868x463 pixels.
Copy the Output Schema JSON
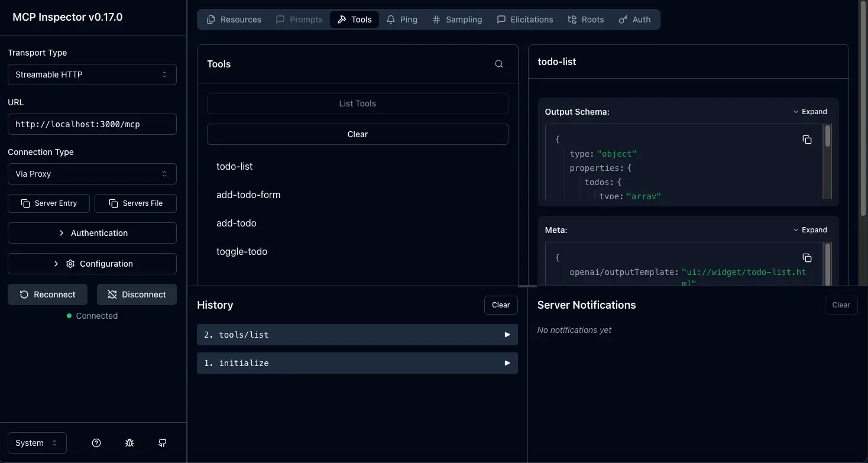(807, 140)
